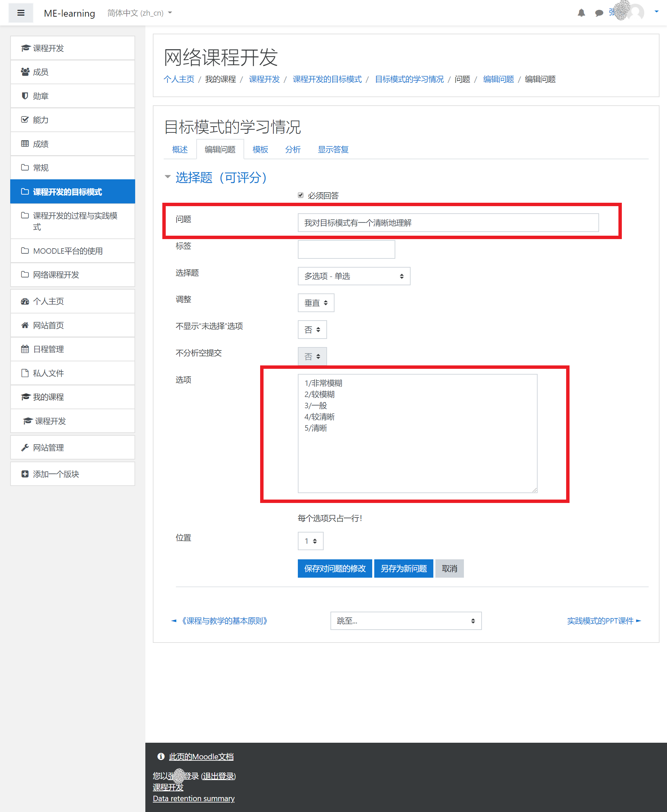
Task: Click the 另存为新问题 button
Action: click(x=403, y=568)
